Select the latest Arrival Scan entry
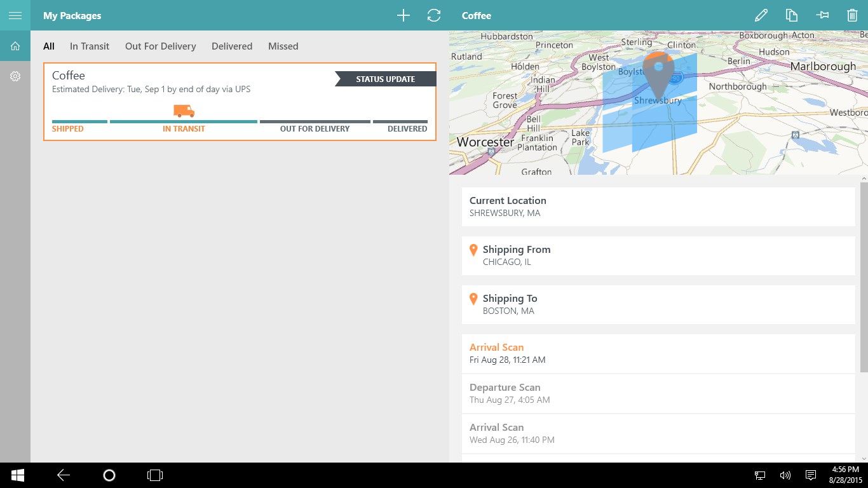The image size is (868, 488). pos(658,353)
